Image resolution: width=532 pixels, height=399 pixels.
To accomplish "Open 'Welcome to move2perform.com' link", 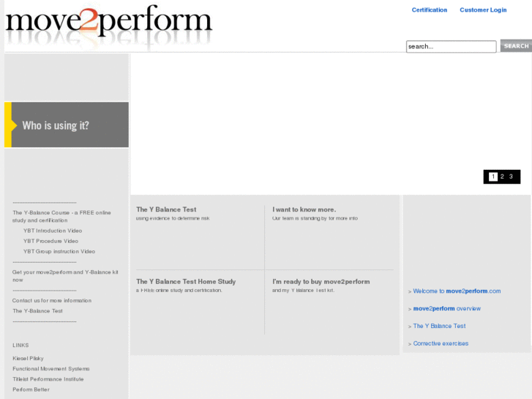I will coord(457,291).
